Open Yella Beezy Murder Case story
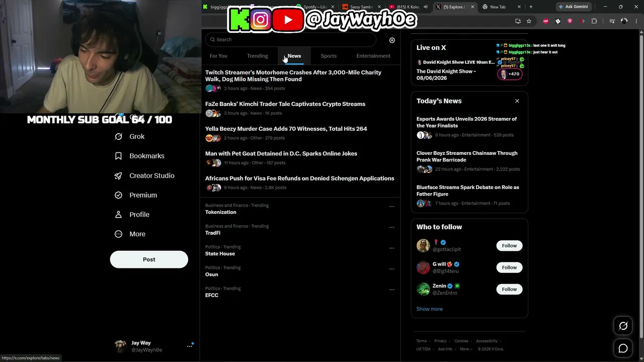This screenshot has height=362, width=644. [x=286, y=129]
